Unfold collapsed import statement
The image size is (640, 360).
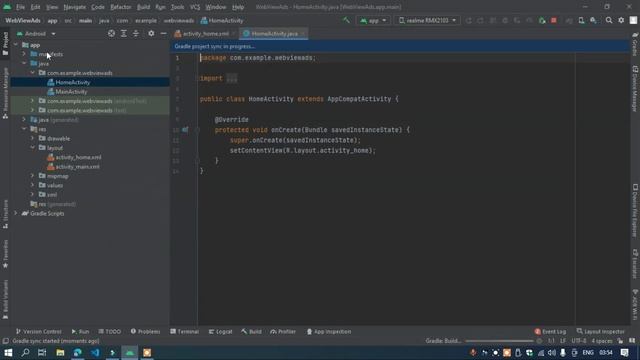tap(231, 78)
